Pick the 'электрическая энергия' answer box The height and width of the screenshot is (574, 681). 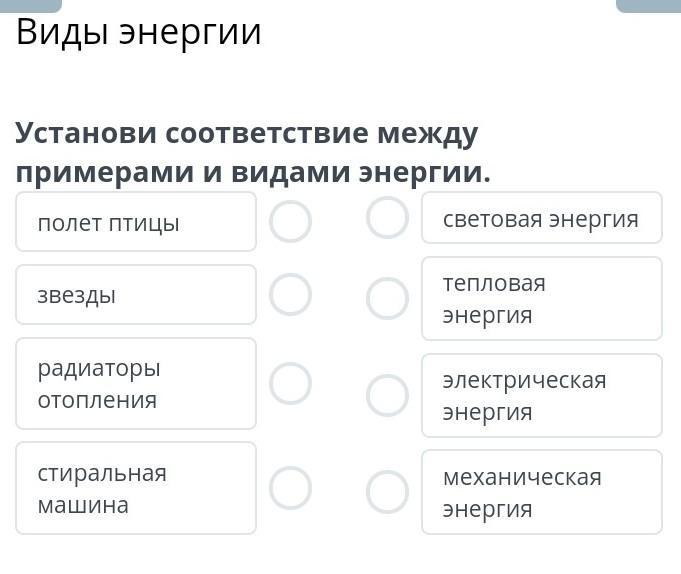[x=541, y=395]
